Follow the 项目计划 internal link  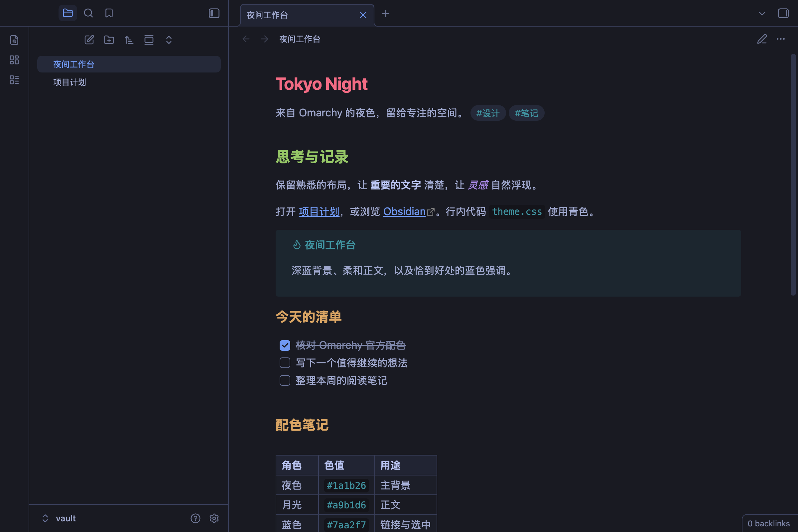(319, 212)
